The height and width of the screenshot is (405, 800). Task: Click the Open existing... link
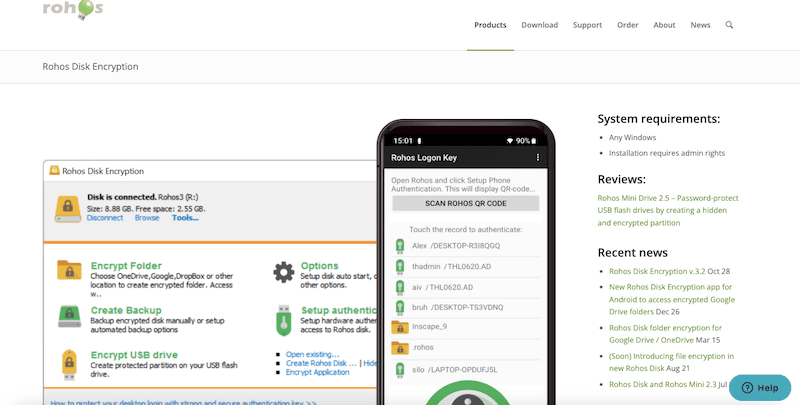point(312,354)
